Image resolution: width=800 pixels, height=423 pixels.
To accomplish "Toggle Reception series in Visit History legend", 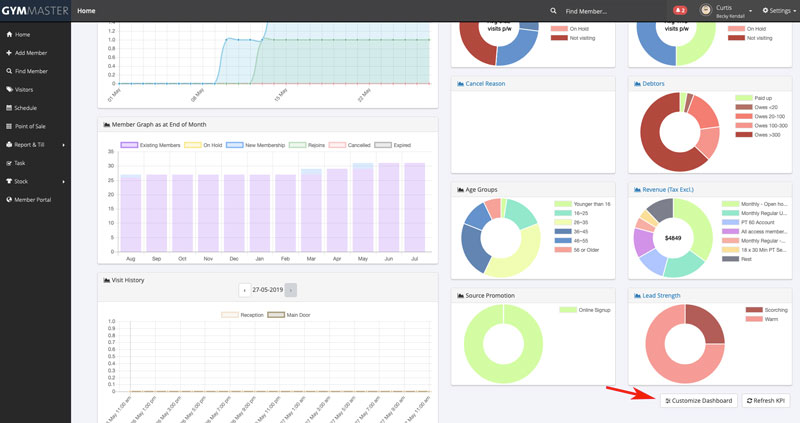I will [246, 315].
